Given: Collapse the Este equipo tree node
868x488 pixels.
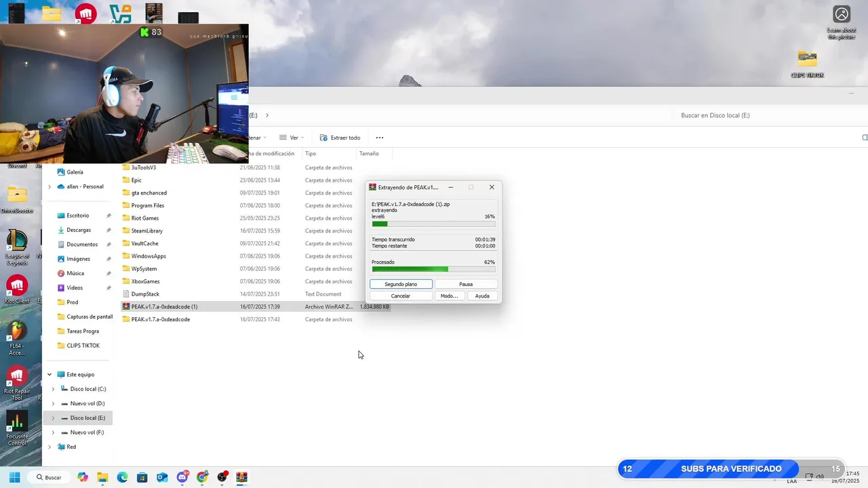Looking at the screenshot, I should click(x=50, y=374).
